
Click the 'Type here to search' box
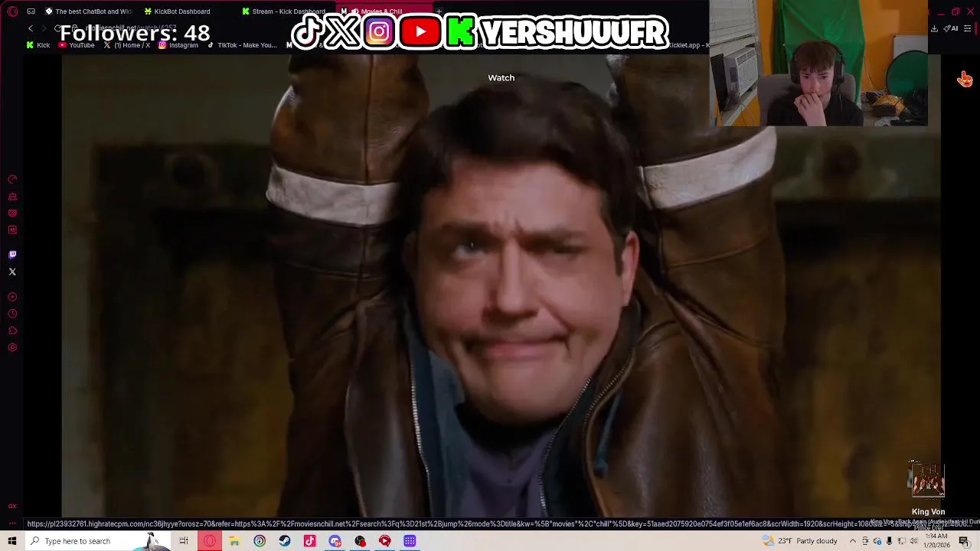coord(98,541)
